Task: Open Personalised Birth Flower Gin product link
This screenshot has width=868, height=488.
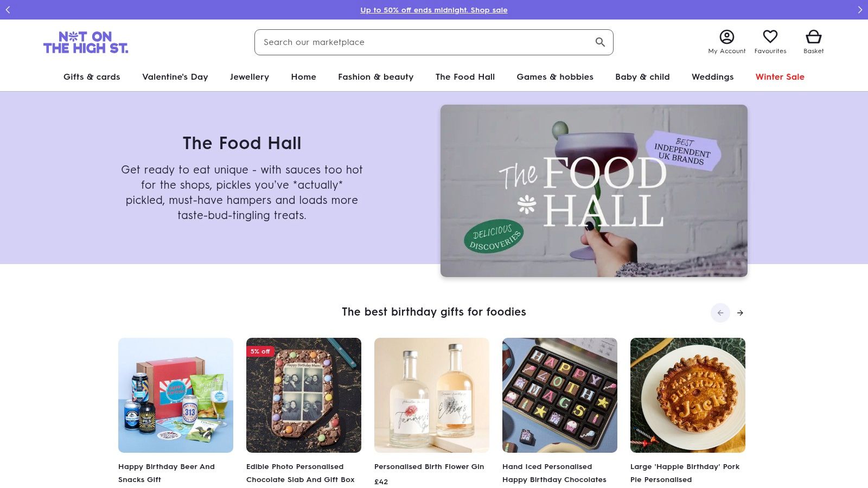Action: (x=429, y=467)
